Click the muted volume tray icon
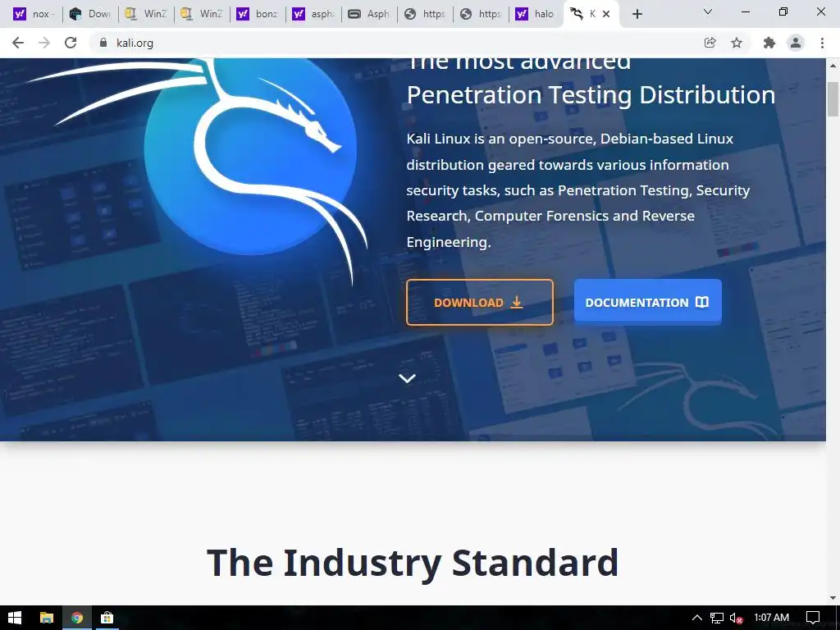This screenshot has width=840, height=630. click(x=736, y=618)
